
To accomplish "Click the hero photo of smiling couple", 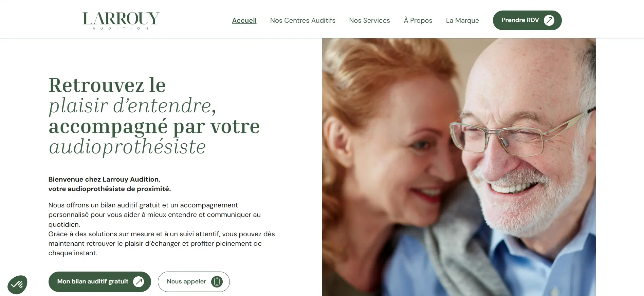I will click(459, 167).
